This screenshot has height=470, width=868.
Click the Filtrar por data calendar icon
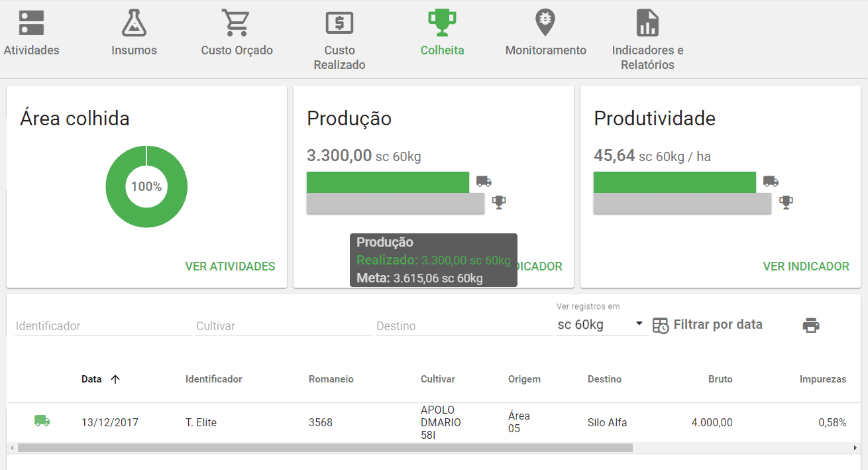pos(661,325)
